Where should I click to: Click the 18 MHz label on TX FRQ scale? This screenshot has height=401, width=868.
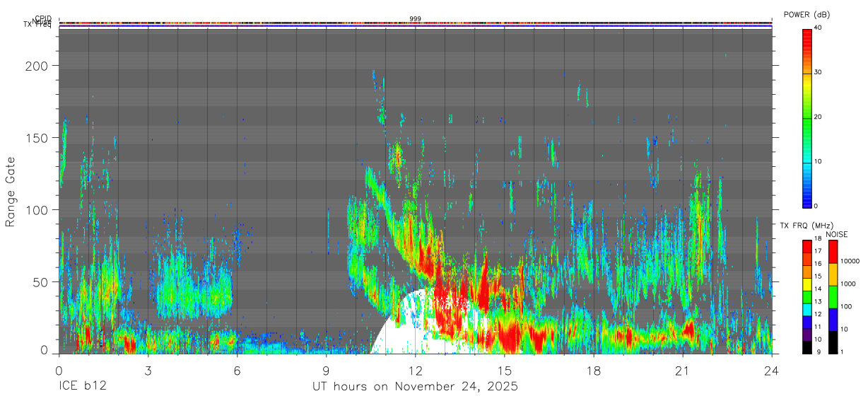click(817, 240)
